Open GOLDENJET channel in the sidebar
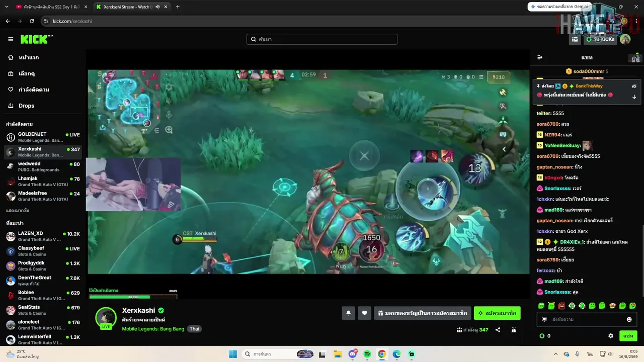644x362 pixels. (43, 137)
